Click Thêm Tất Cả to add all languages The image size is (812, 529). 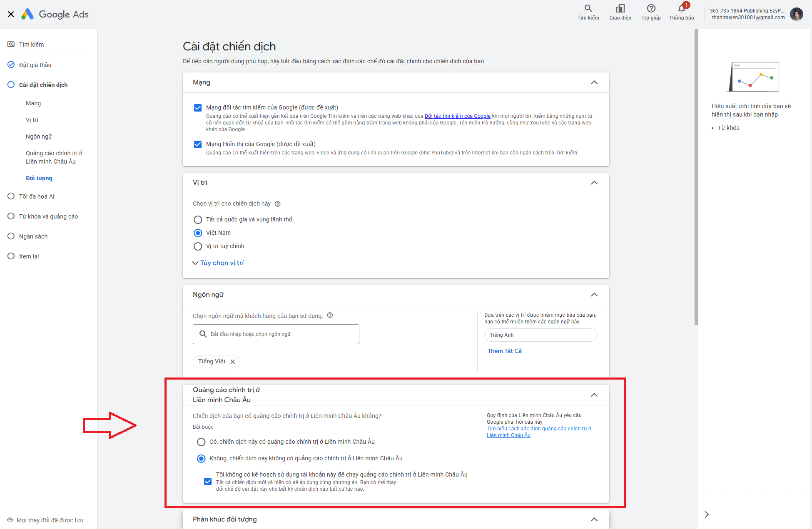505,351
